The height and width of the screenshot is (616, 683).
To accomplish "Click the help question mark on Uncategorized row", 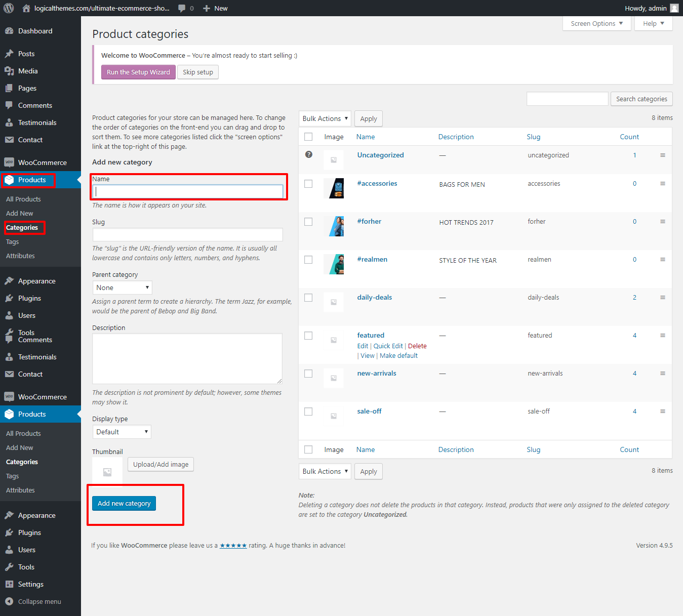I will [x=309, y=154].
